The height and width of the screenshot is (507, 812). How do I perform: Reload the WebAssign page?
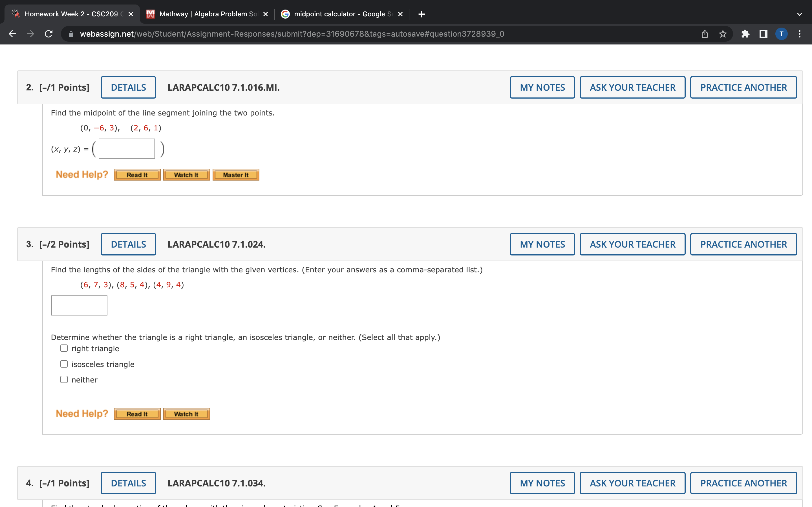[x=49, y=34]
